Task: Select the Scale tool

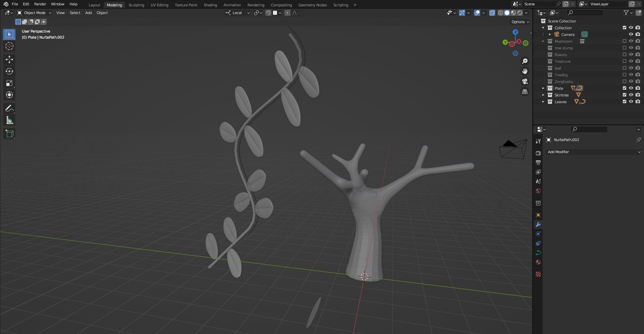Action: 9,83
